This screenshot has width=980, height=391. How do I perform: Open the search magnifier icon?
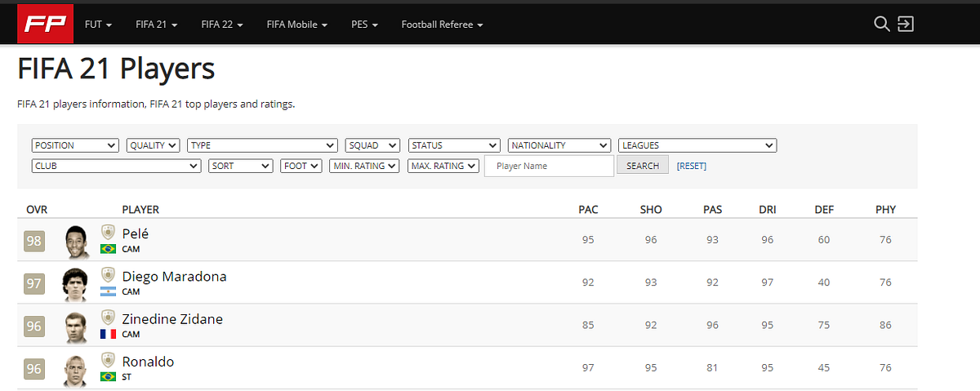(881, 24)
